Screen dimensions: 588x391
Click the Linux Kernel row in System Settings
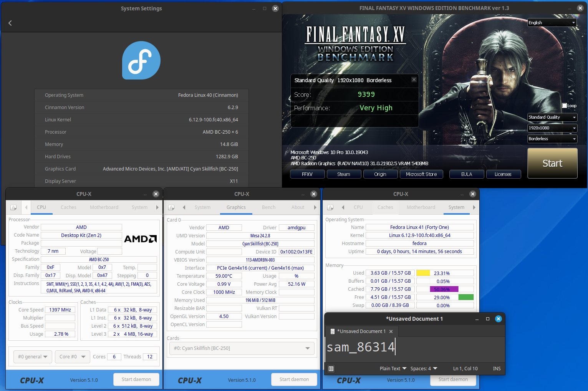point(141,120)
